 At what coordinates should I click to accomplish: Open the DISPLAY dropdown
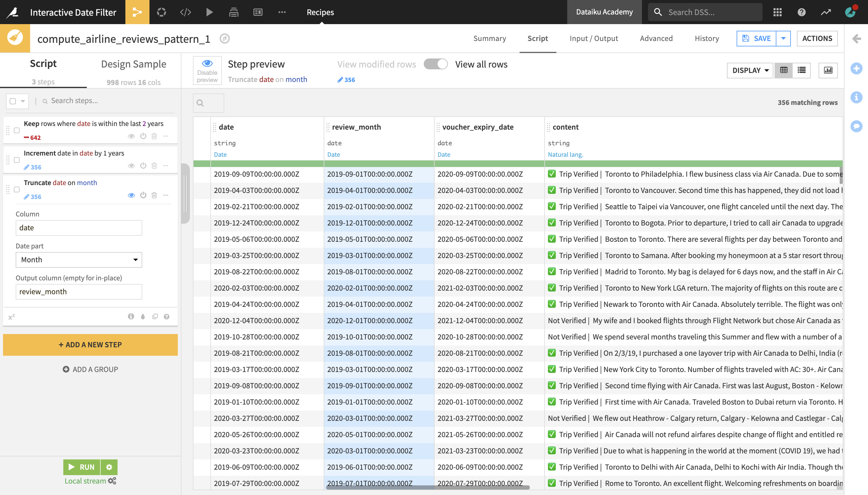click(750, 70)
